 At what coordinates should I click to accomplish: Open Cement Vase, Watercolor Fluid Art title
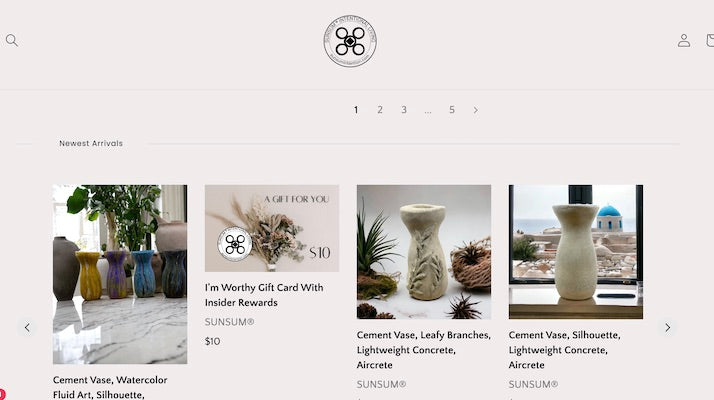[110, 387]
